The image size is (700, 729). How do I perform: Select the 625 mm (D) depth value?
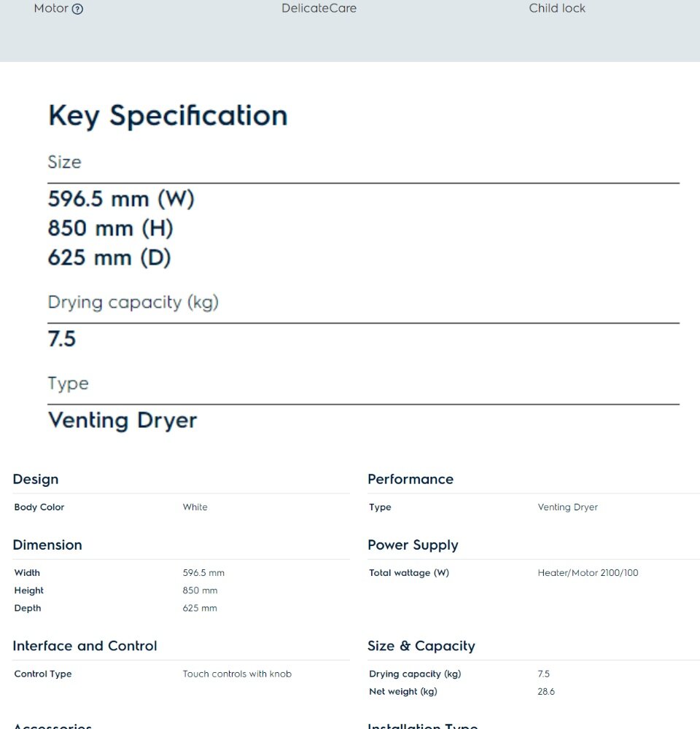pos(109,257)
